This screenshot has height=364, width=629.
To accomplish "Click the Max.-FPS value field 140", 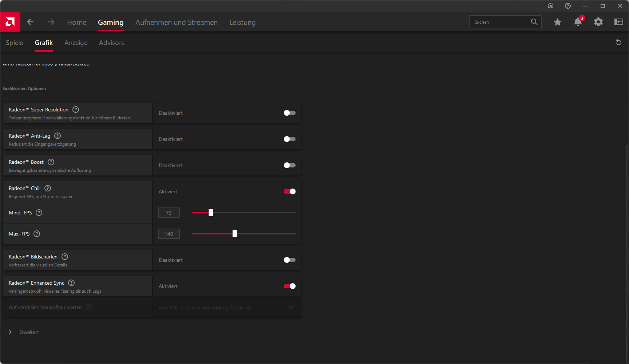I will 169,234.
